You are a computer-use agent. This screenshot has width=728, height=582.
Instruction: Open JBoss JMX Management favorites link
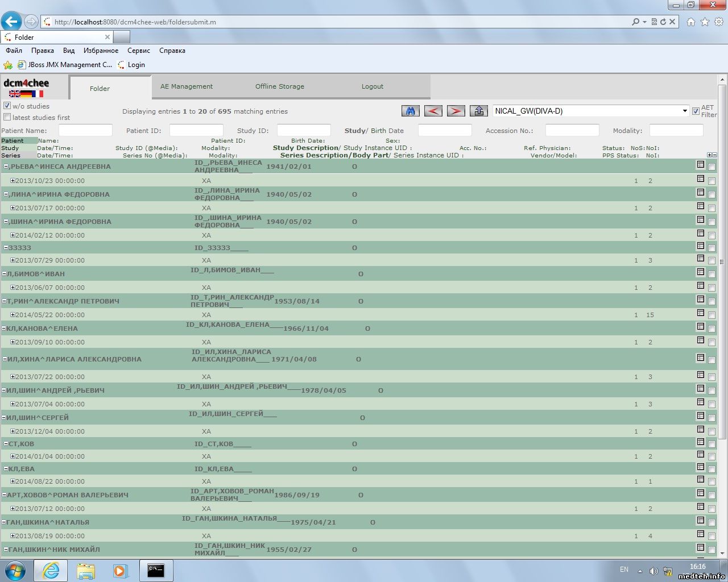pos(65,65)
